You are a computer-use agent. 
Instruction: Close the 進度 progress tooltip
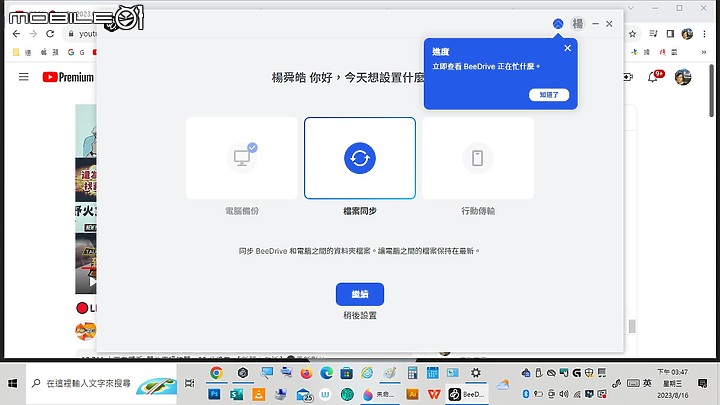[x=568, y=48]
